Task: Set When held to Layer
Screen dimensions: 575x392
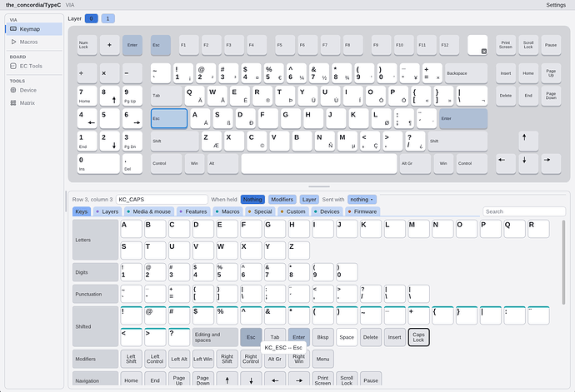Action: [309, 199]
